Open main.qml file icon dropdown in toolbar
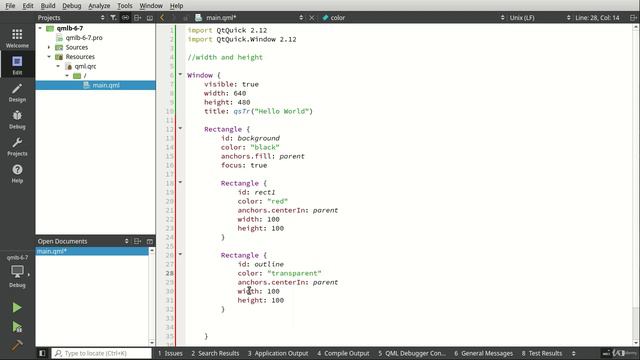Image resolution: width=640 pixels, height=360 pixels. 198,18
